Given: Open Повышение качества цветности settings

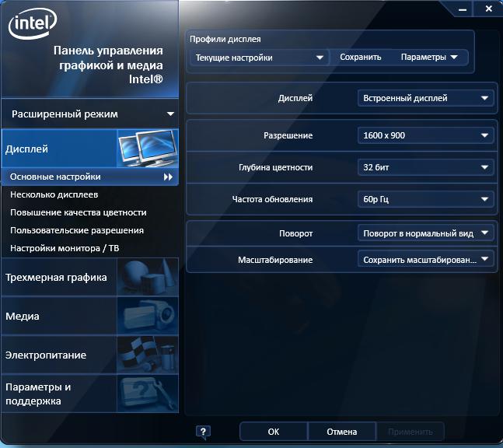Looking at the screenshot, I should point(79,212).
